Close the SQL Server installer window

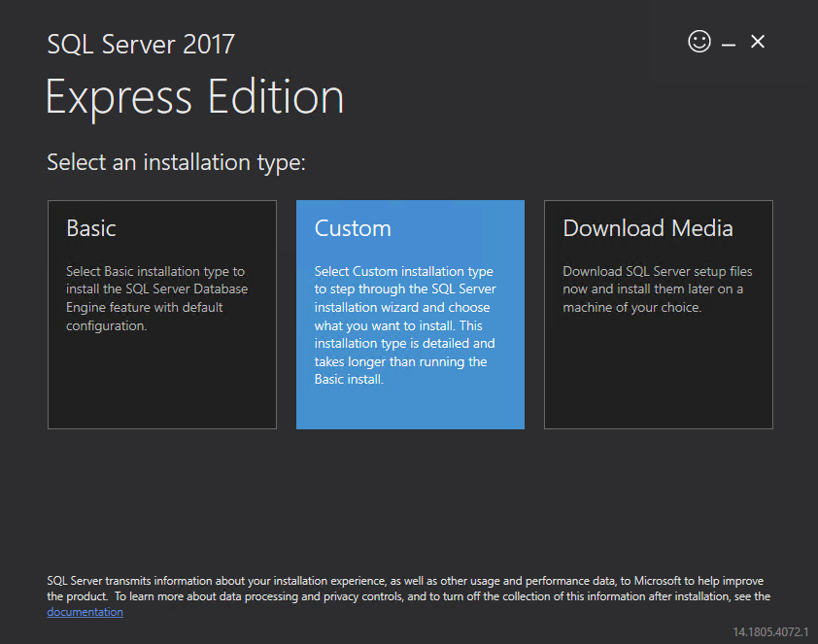pos(758,41)
